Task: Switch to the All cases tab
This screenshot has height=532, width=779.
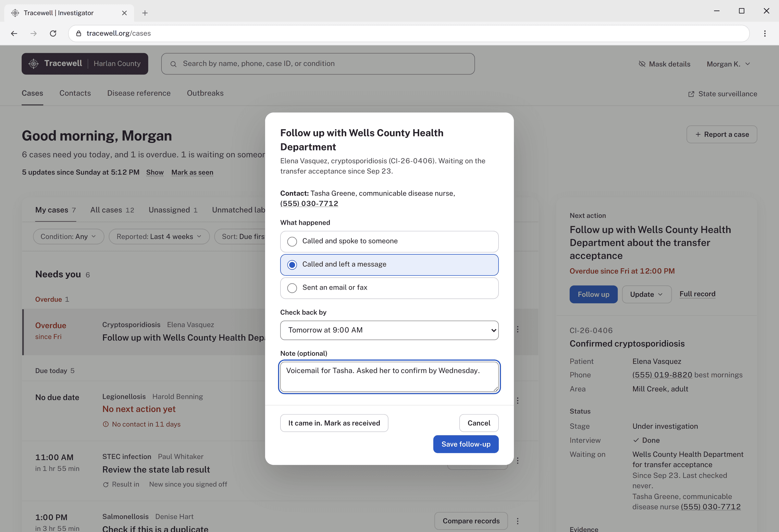Action: [x=112, y=210]
